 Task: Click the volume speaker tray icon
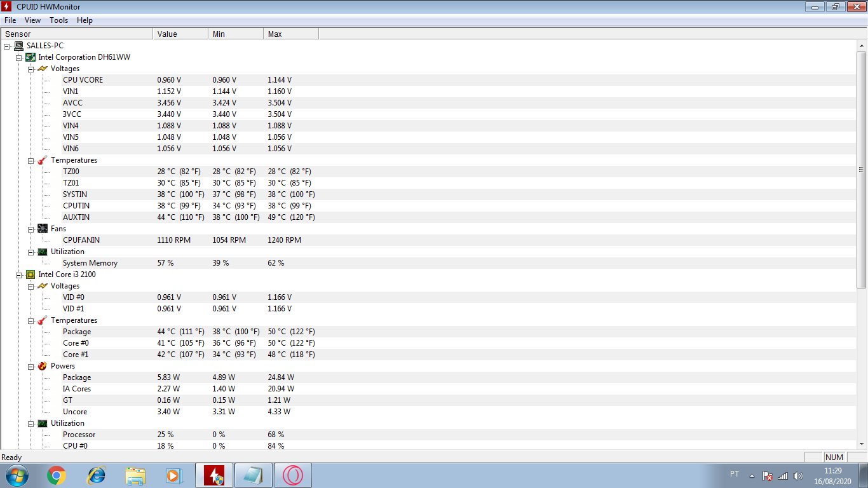[x=798, y=475]
